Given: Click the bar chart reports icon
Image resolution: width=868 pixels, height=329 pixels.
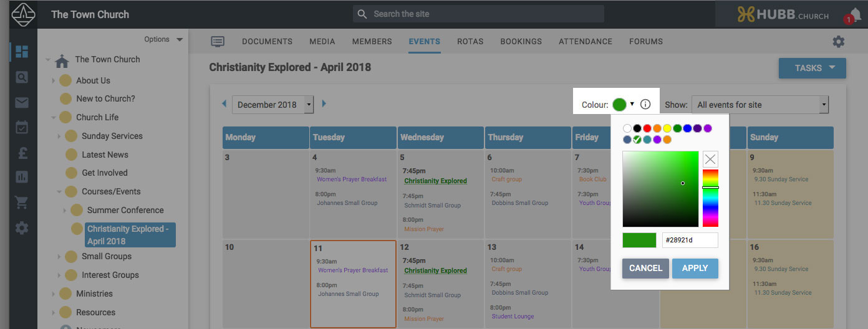Looking at the screenshot, I should pyautogui.click(x=21, y=178).
